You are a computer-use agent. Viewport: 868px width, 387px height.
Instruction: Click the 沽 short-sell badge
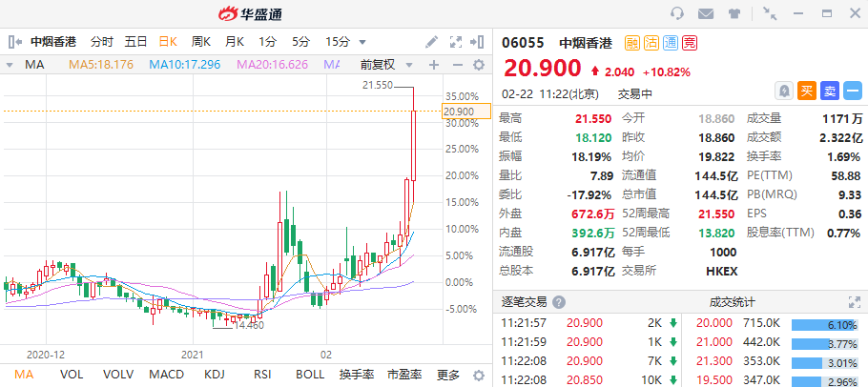click(x=651, y=43)
